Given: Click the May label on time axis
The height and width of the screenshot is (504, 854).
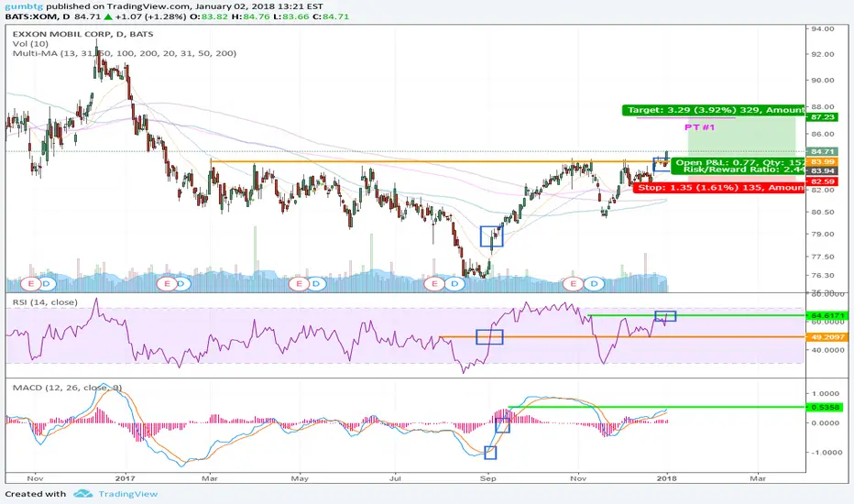Looking at the screenshot, I should (x=300, y=478).
